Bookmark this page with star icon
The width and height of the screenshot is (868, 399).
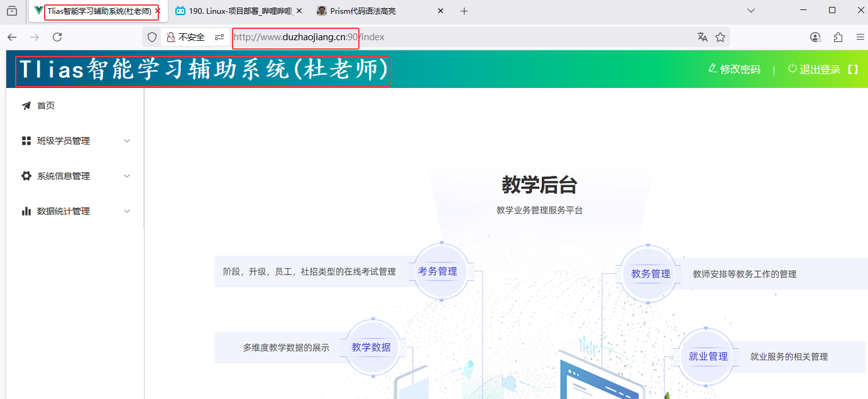pyautogui.click(x=720, y=37)
